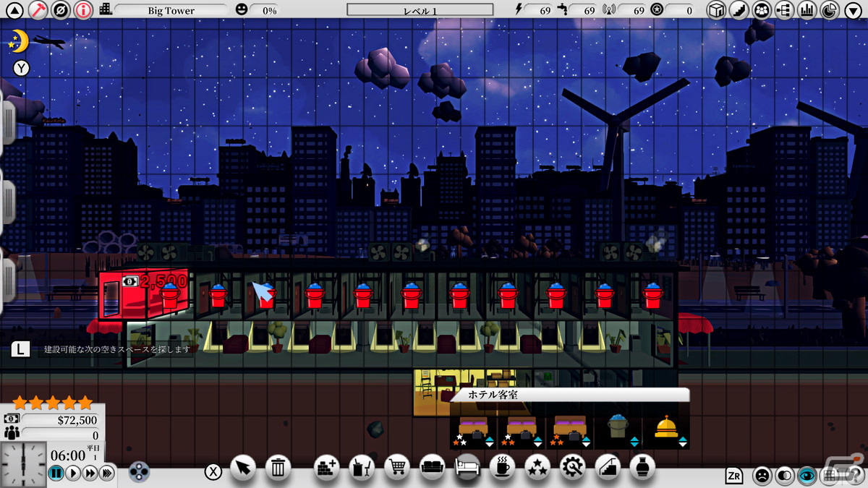Open the hierarchy tree panel icon
This screenshot has height=488, width=868.
(783, 10)
